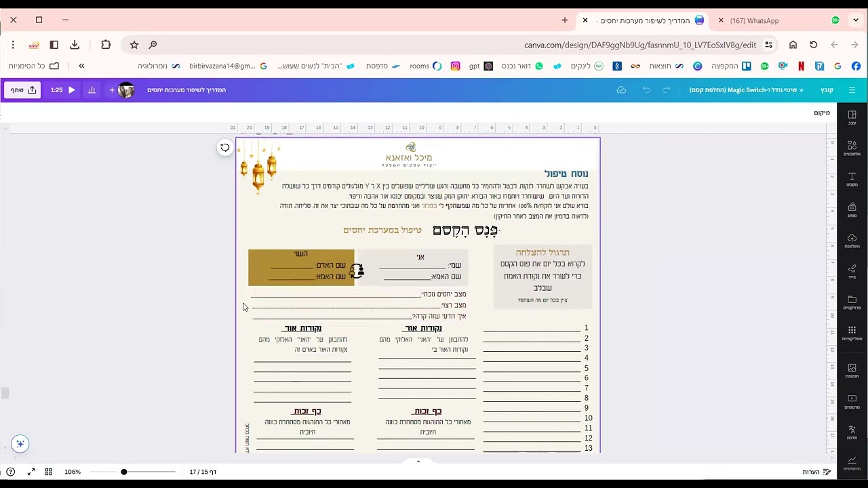Image resolution: width=868 pixels, height=488 pixels.
Task: Open the Charts (תרשימים) panel
Action: point(852,464)
